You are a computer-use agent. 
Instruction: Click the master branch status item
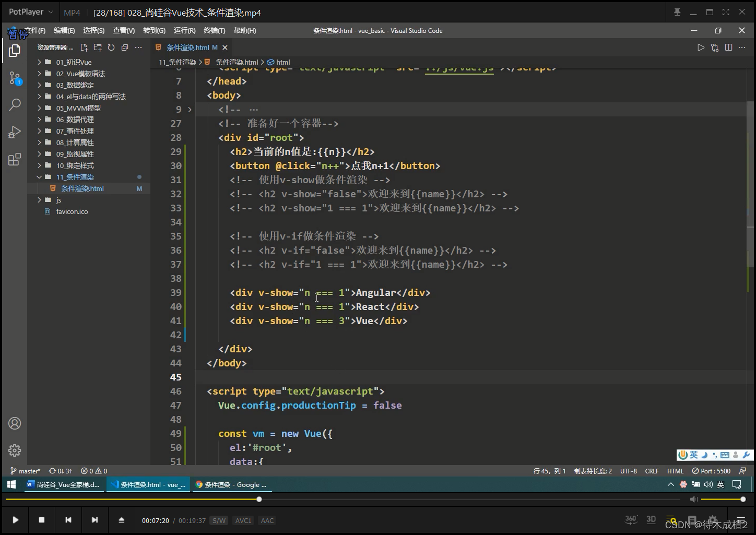26,471
